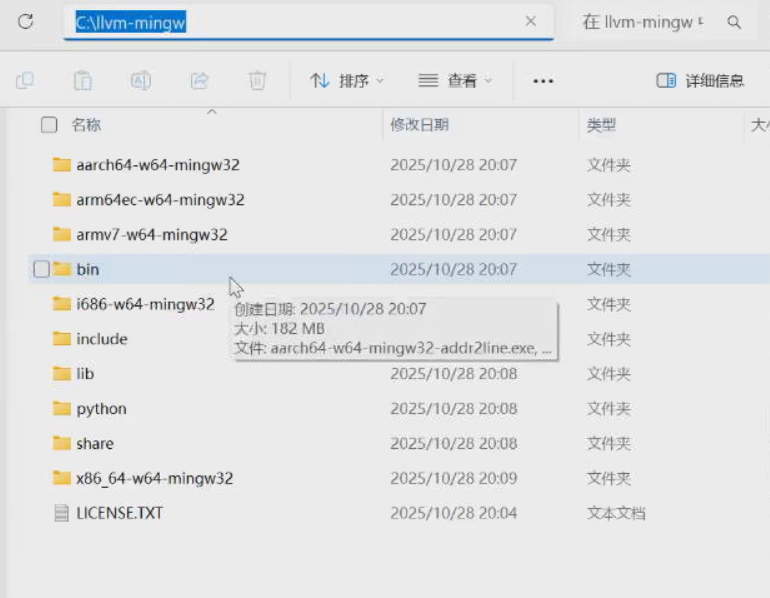Image resolution: width=770 pixels, height=598 pixels.
Task: Click the share icon in the toolbar
Action: [x=199, y=81]
